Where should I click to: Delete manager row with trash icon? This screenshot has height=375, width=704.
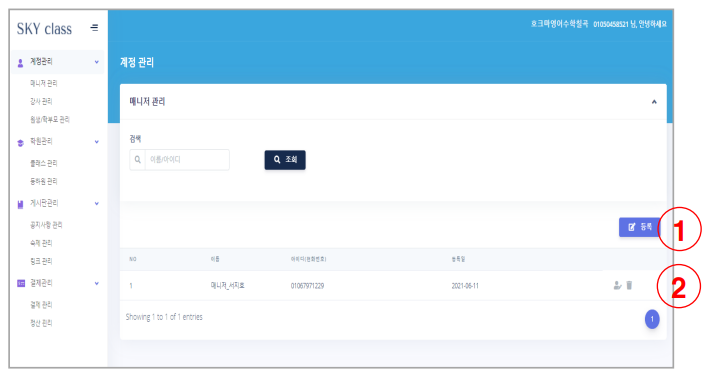[x=629, y=285]
